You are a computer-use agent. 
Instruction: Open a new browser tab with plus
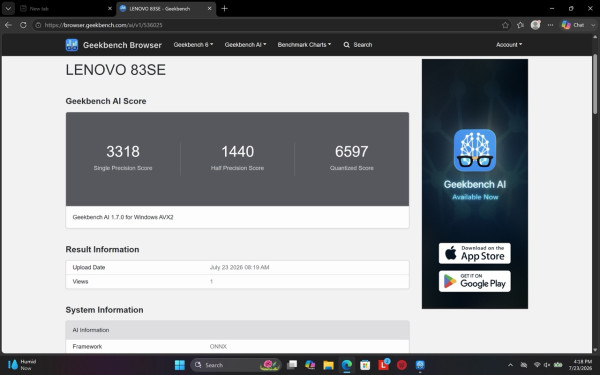[x=225, y=8]
